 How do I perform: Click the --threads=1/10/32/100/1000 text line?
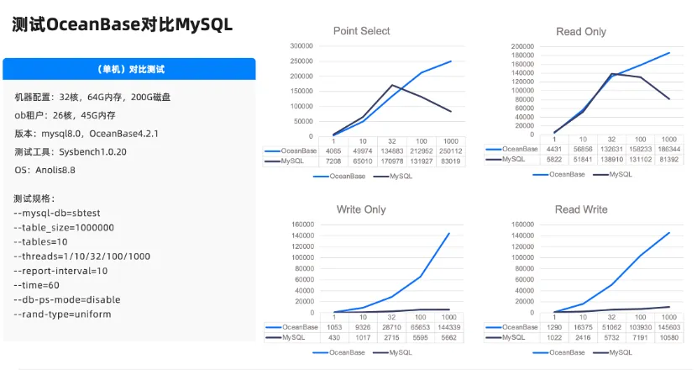(82, 256)
